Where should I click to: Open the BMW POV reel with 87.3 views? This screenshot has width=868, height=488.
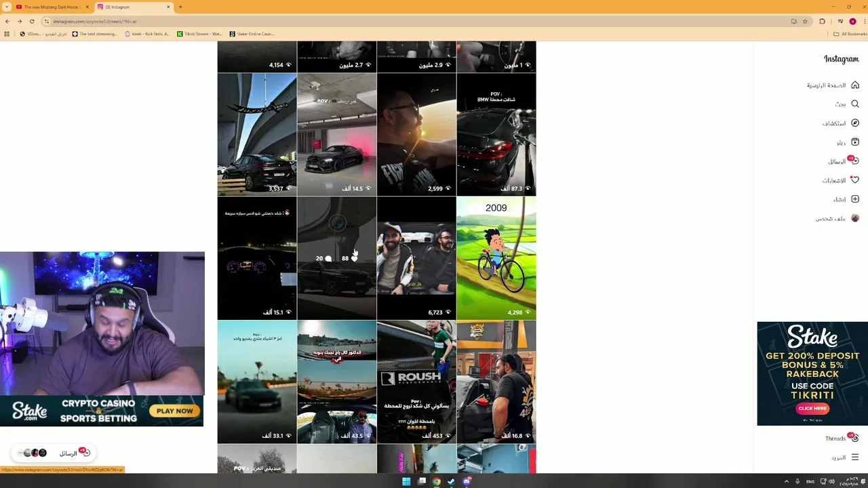496,134
